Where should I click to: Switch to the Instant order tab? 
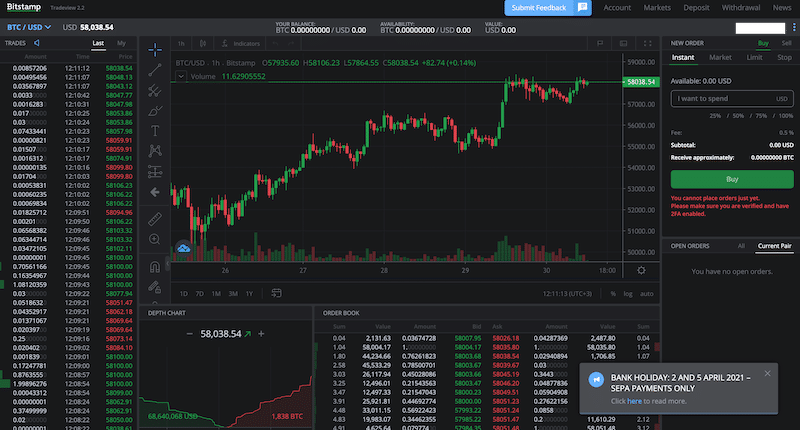(683, 58)
